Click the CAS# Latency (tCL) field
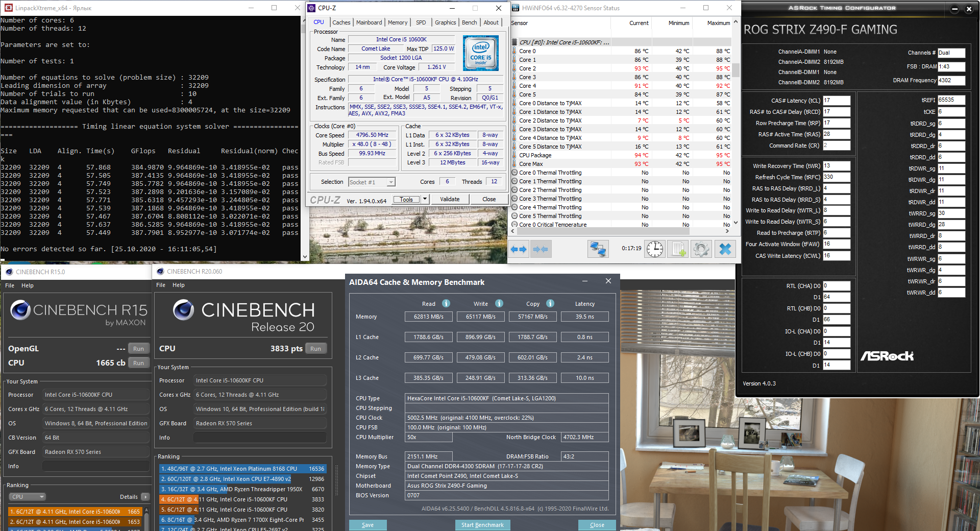This screenshot has height=531, width=980. [x=837, y=101]
